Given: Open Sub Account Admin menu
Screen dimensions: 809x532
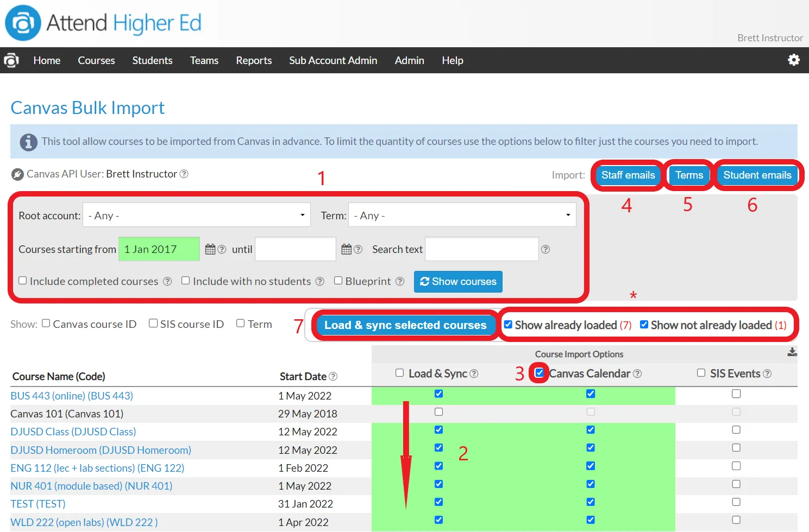Looking at the screenshot, I should (333, 60).
